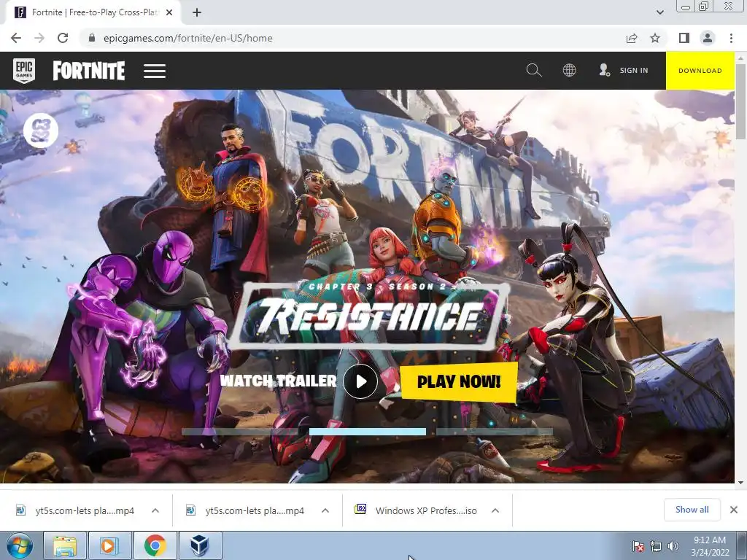Image resolution: width=747 pixels, height=560 pixels.
Task: Open the language globe selector
Action: pyautogui.click(x=569, y=71)
